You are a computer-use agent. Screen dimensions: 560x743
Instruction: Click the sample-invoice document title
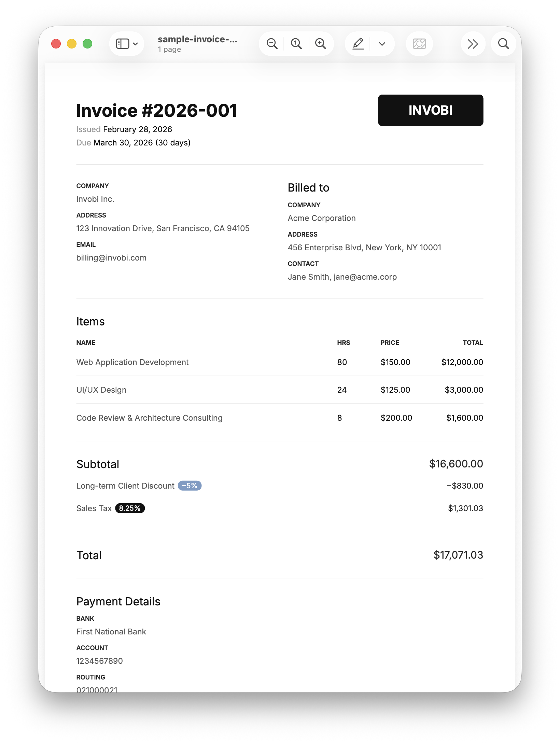click(x=197, y=40)
